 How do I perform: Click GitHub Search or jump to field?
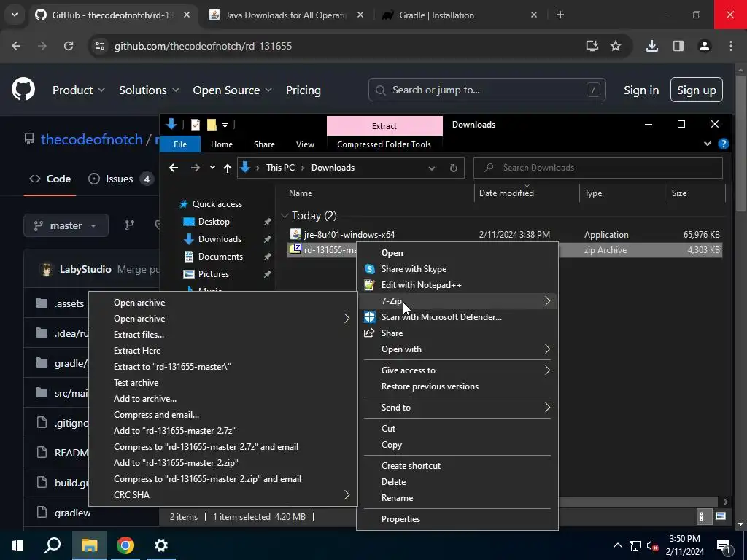coord(487,90)
